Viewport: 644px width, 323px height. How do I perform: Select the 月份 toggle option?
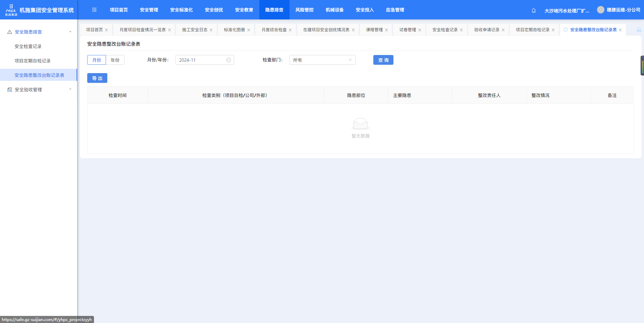97,60
